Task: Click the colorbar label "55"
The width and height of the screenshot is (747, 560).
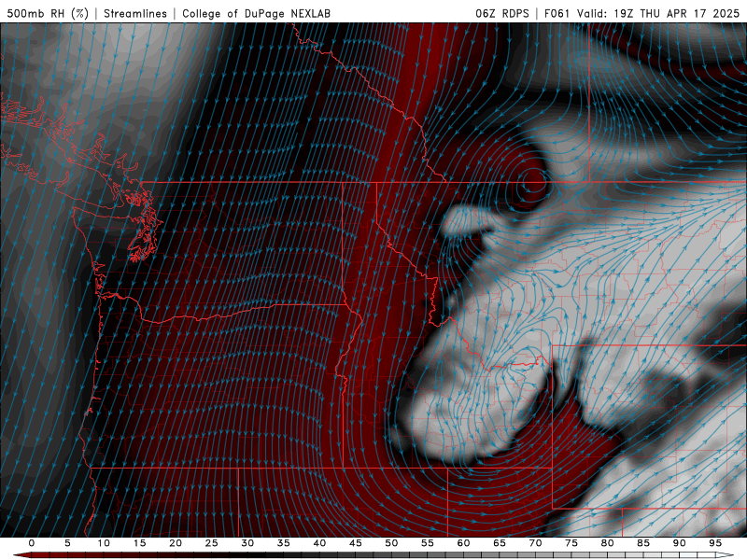Action: 428,543
